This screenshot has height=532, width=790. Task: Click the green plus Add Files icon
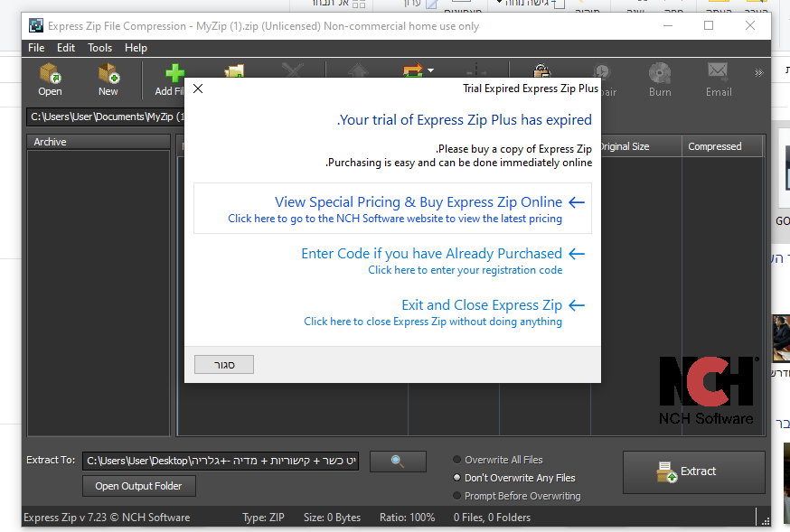tap(174, 73)
